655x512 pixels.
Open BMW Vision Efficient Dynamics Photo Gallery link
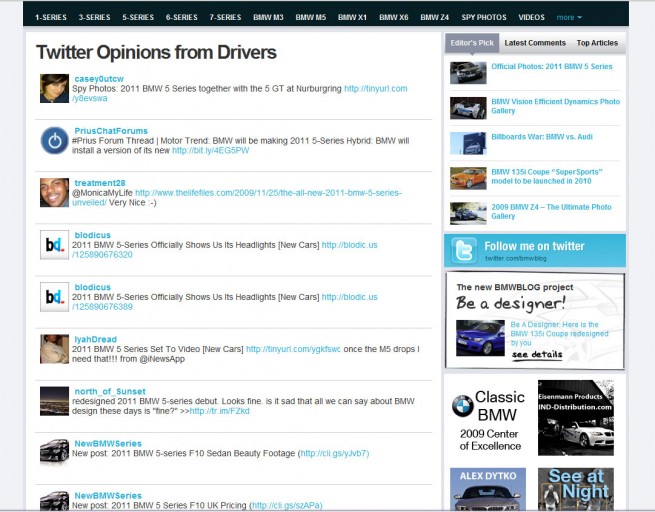coord(556,106)
